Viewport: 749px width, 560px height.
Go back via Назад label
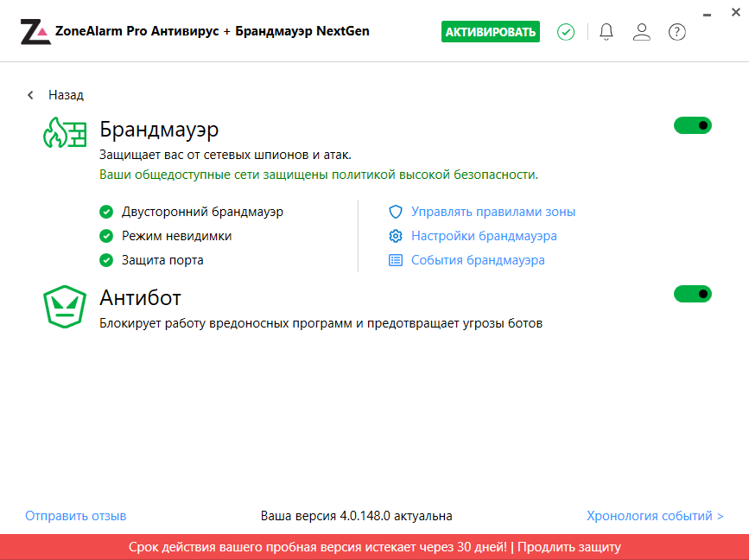pos(66,95)
